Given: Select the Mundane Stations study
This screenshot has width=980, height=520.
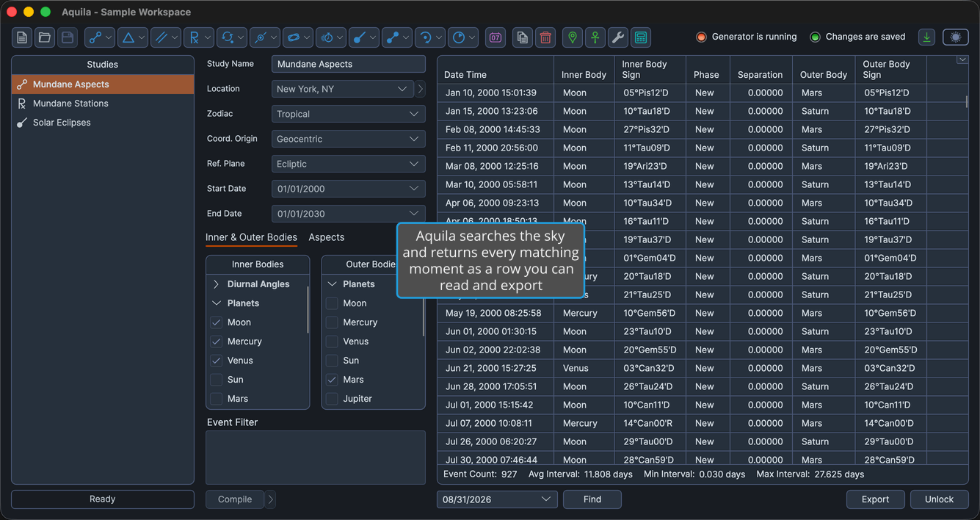Looking at the screenshot, I should click(103, 104).
